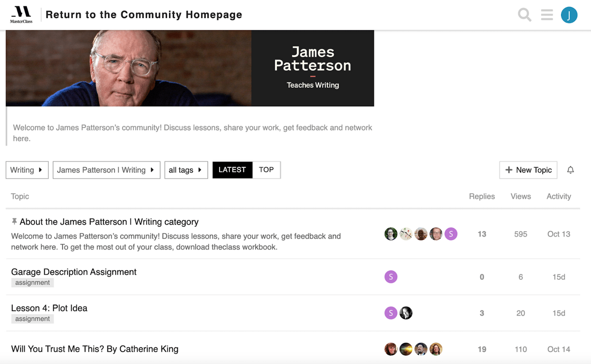Click 15d activity for Garage Description Assignment
The image size is (591, 364).
coord(558,277)
